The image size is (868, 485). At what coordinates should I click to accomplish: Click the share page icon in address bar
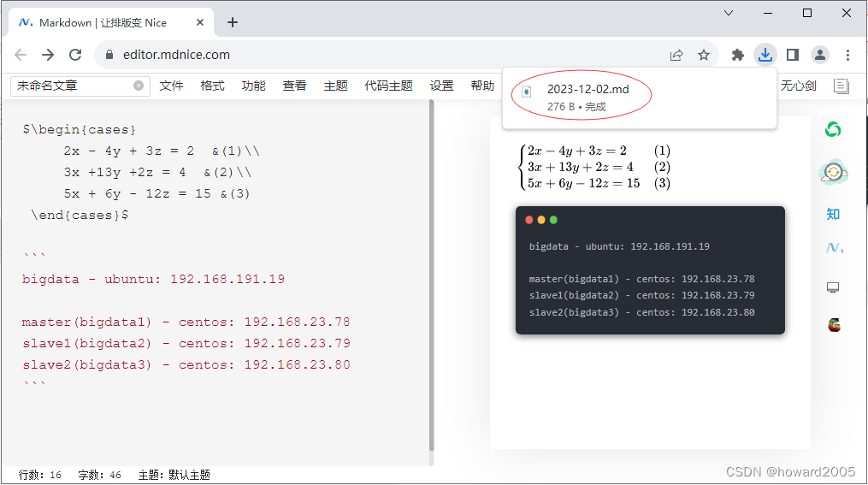676,55
